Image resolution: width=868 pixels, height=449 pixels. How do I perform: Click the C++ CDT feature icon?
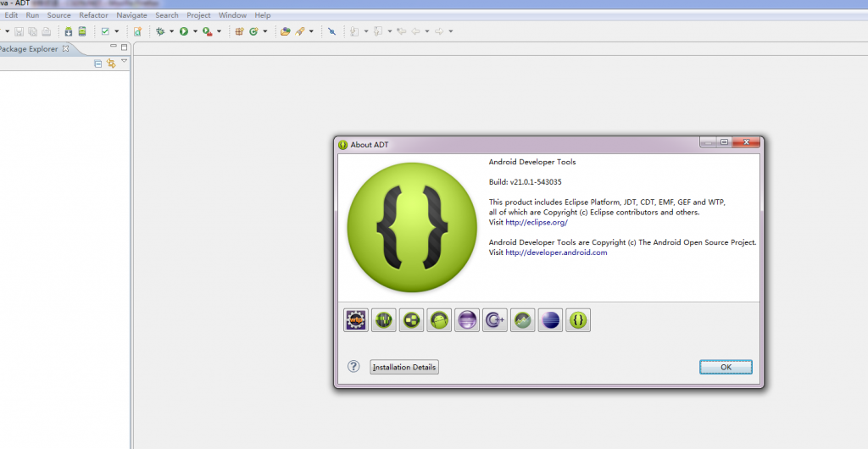point(495,320)
